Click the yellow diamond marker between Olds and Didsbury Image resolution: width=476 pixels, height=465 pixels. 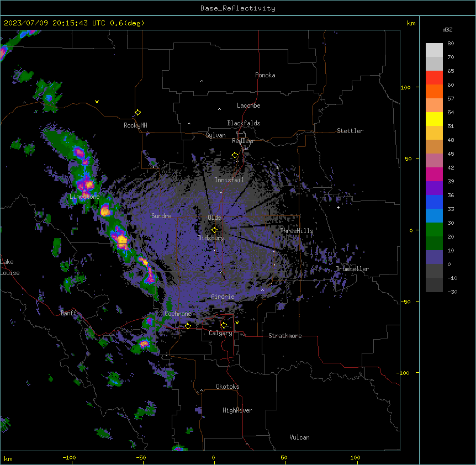214,230
